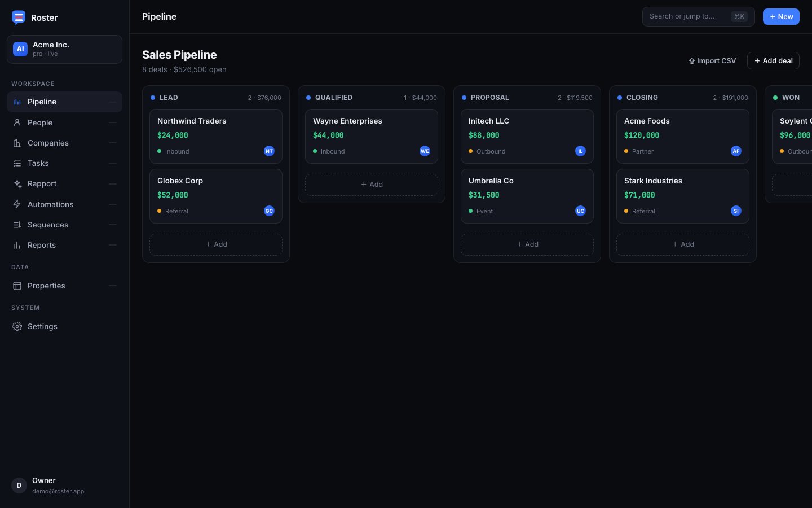The height and width of the screenshot is (508, 812).
Task: Click Import CSV
Action: coord(712,60)
